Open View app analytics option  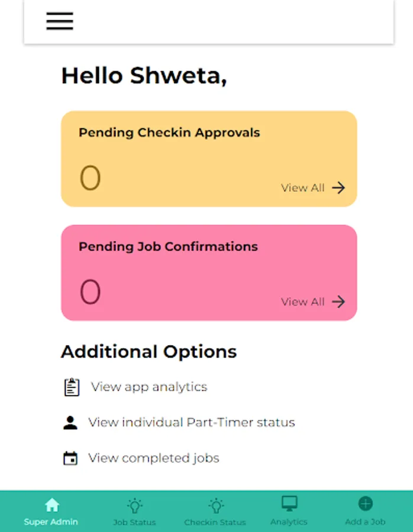149,387
